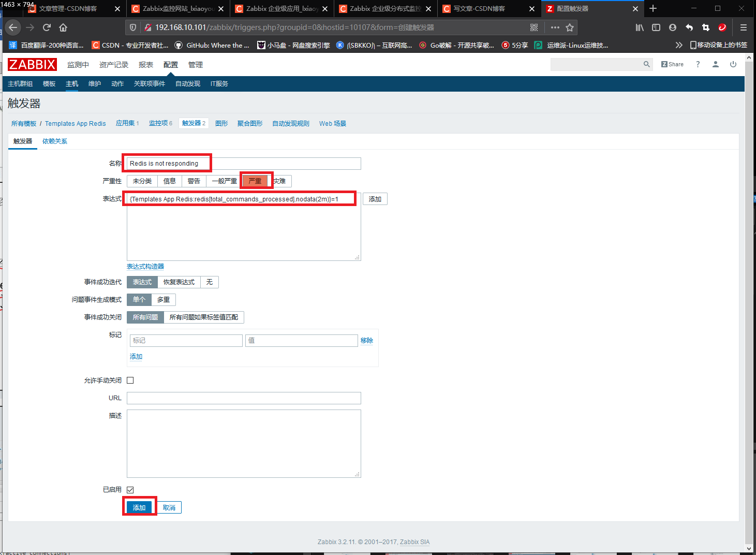Click the ZABBIX logo
Image resolution: width=756 pixels, height=555 pixels.
[32, 65]
